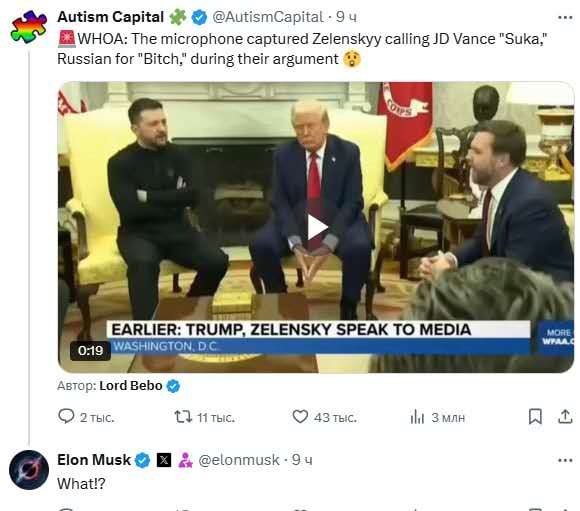This screenshot has width=580, height=511.
Task: Open more options on Elon Musk reply
Action: [565, 460]
